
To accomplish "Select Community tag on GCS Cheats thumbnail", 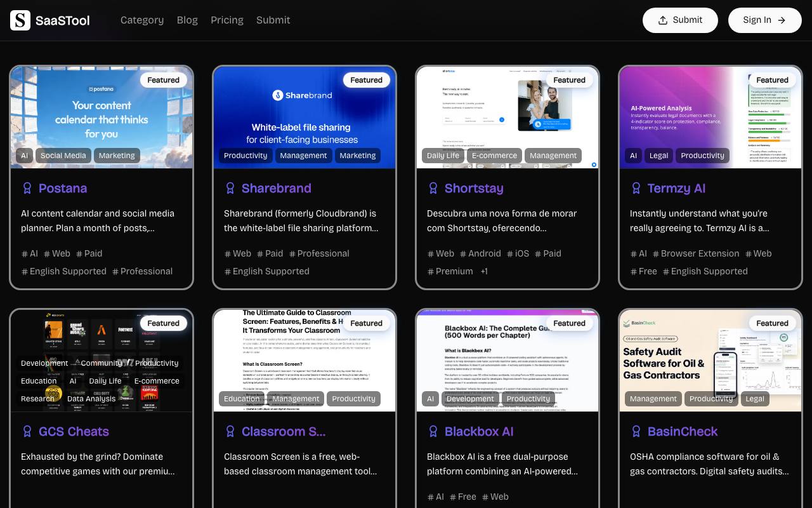I will 101,363.
